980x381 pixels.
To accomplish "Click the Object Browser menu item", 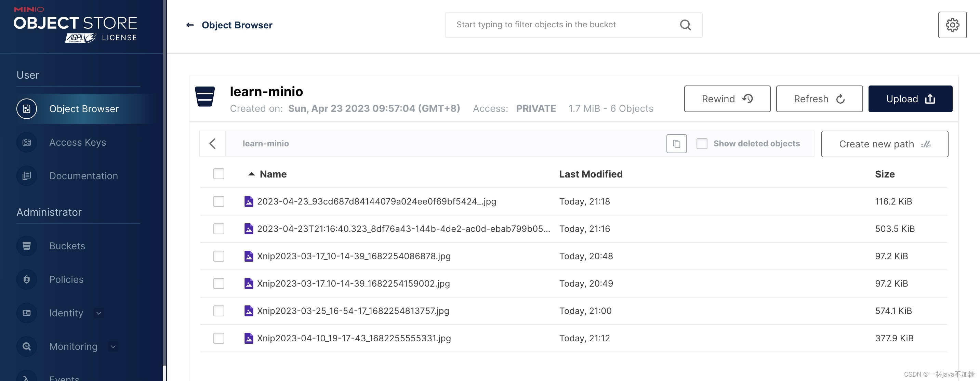I will (x=84, y=108).
